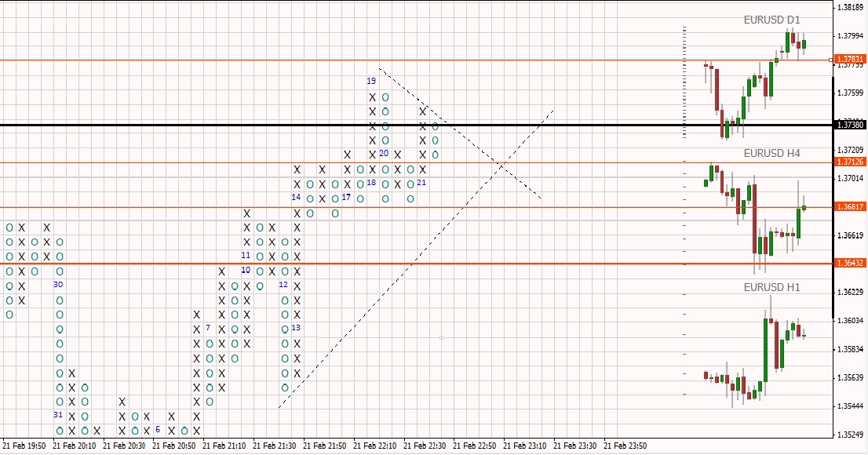The height and width of the screenshot is (455, 868).
Task: Click the 1.36034 price scale value
Action: pyautogui.click(x=851, y=321)
